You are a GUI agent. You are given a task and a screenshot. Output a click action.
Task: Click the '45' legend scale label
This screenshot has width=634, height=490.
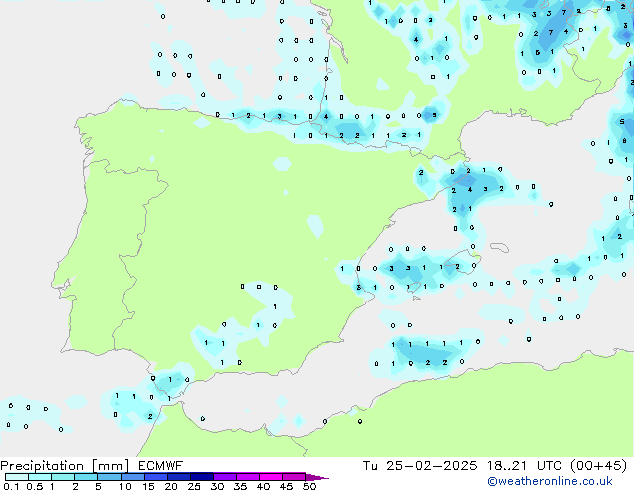(x=286, y=486)
